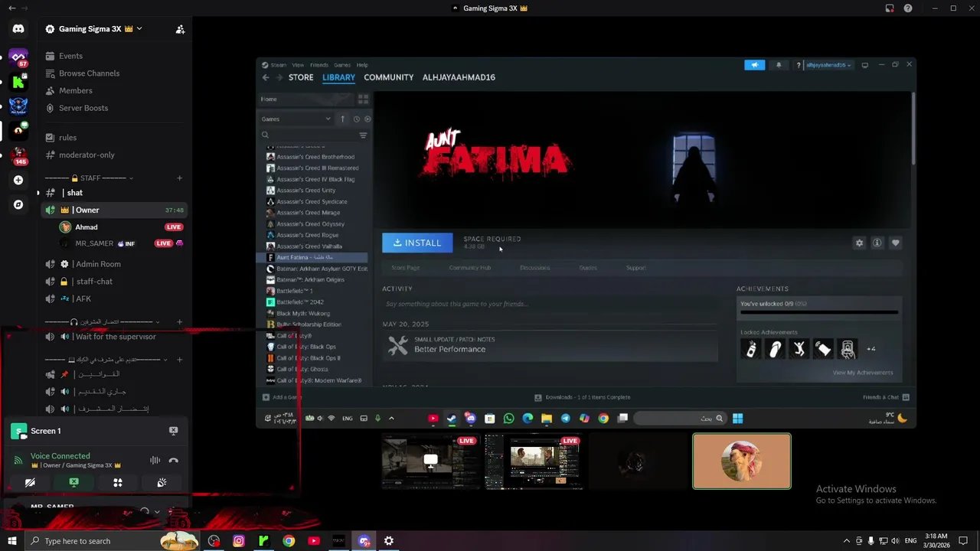Open STORE tab in Steam
This screenshot has height=551, width=980.
point(301,77)
